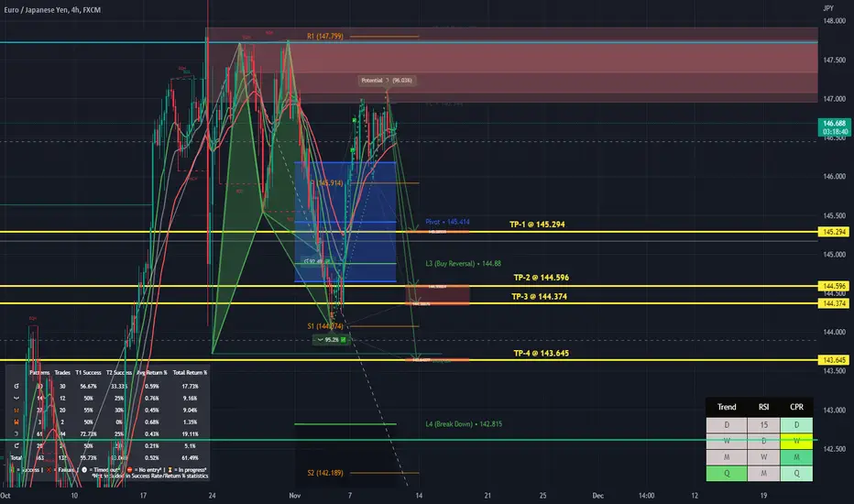Click the Potential (96.036) pattern tooltip
The image size is (854, 504).
click(387, 80)
